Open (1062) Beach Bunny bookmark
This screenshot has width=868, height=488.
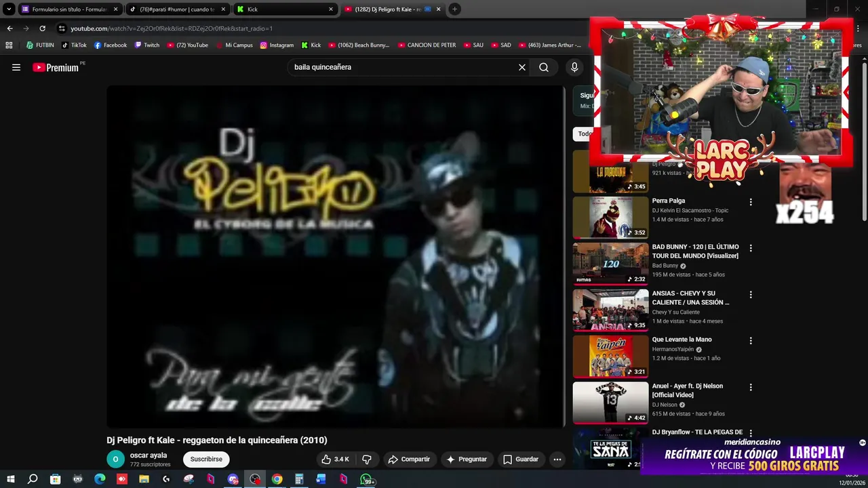pyautogui.click(x=359, y=45)
